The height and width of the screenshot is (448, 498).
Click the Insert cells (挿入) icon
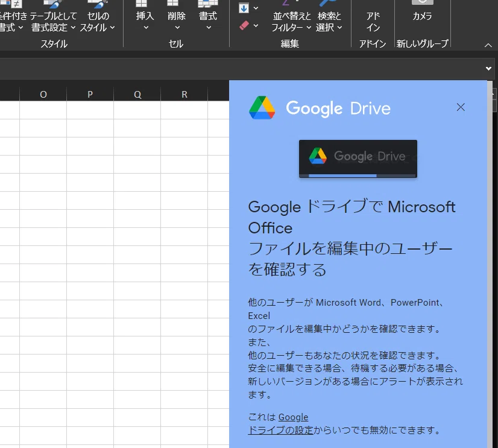142,3
